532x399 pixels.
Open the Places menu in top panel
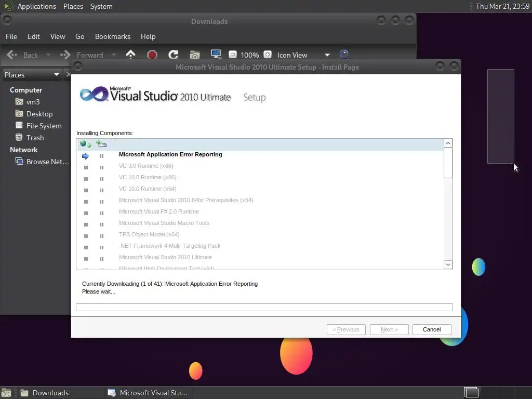tap(73, 6)
